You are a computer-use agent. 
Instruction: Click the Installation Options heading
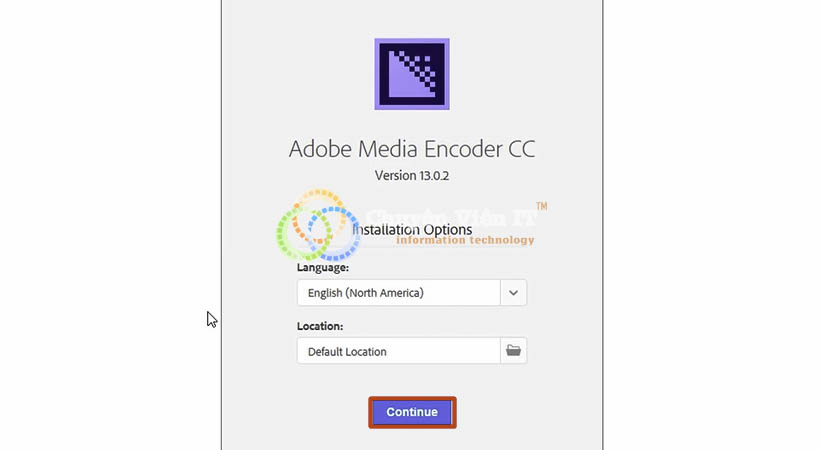pos(412,230)
